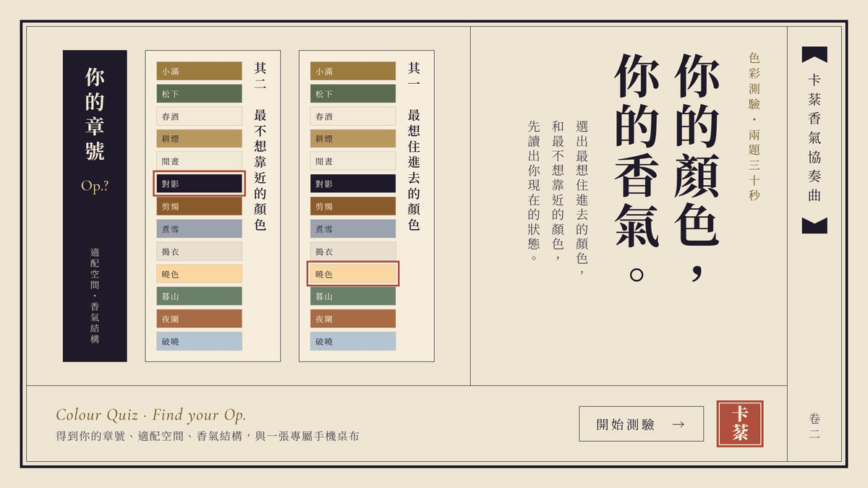This screenshot has width=868, height=488.
Task: Click the 色彩測驗·兩題三十秒 subtitle
Action: 754,127
